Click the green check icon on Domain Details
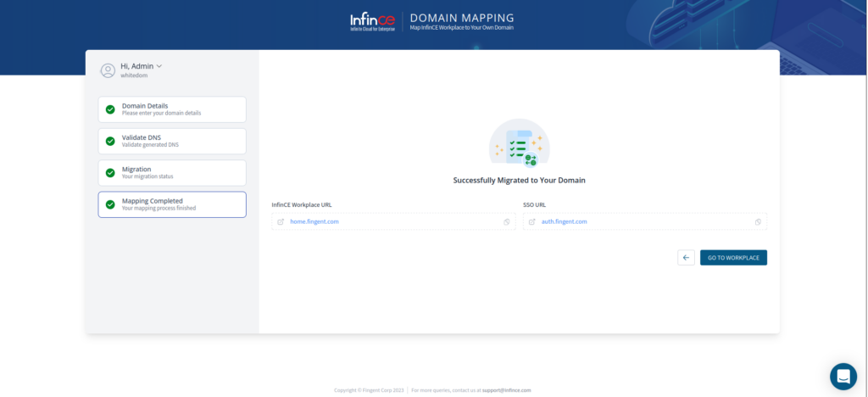Viewport: 868px width, 397px height. pyautogui.click(x=110, y=109)
